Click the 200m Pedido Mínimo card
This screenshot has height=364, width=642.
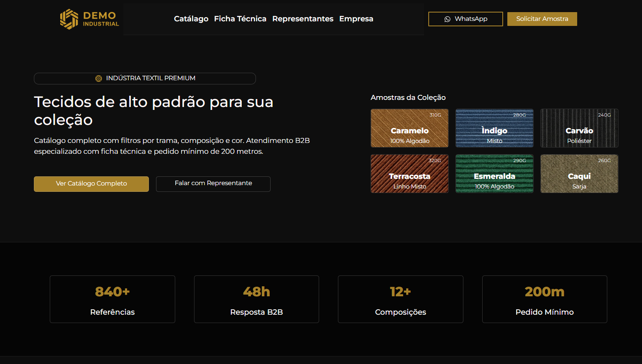click(545, 299)
